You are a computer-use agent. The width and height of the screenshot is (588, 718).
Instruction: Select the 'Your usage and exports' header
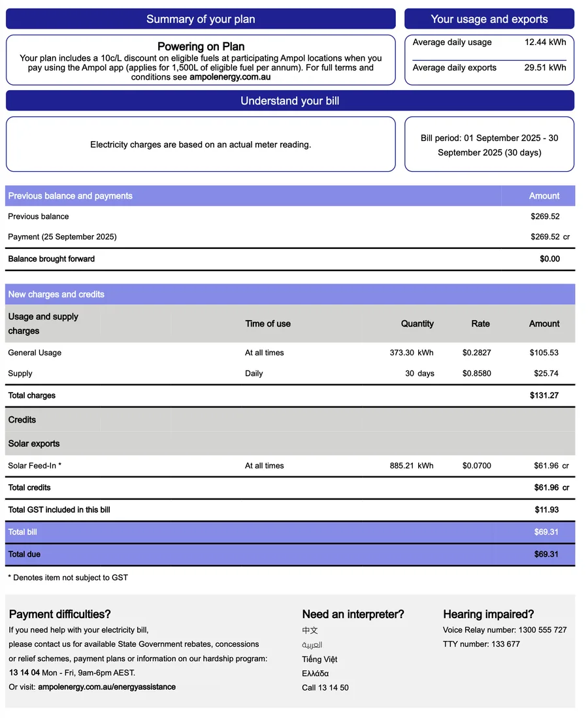[x=489, y=19]
